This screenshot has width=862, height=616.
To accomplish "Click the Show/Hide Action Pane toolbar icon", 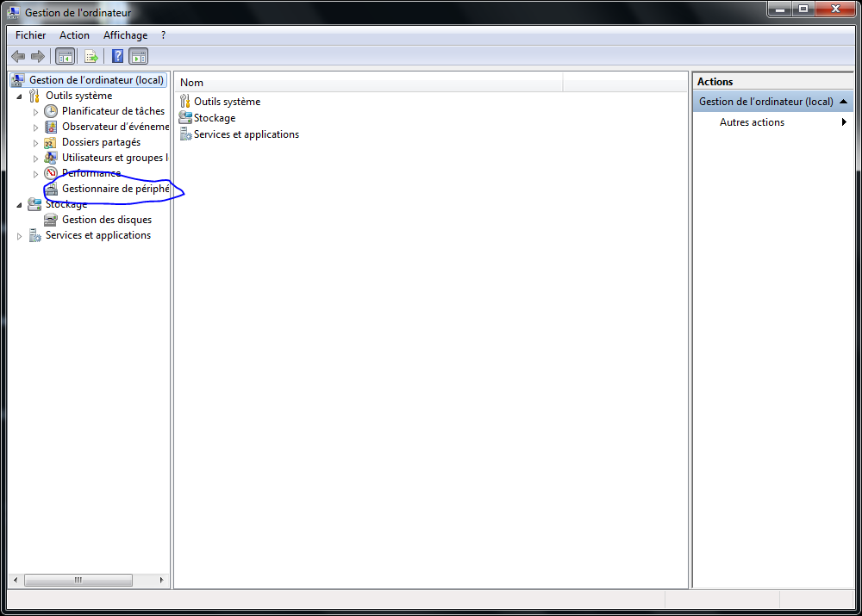I will click(x=139, y=56).
